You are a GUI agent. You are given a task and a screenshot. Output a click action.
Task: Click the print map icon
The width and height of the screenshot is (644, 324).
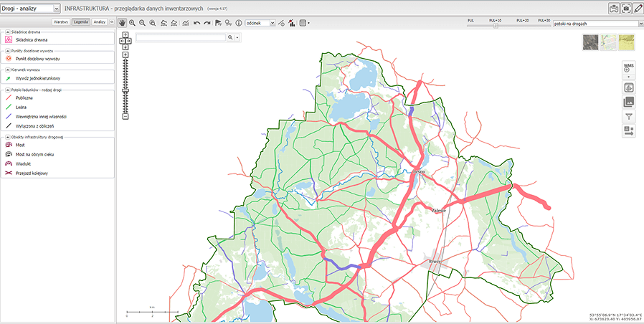[614, 9]
